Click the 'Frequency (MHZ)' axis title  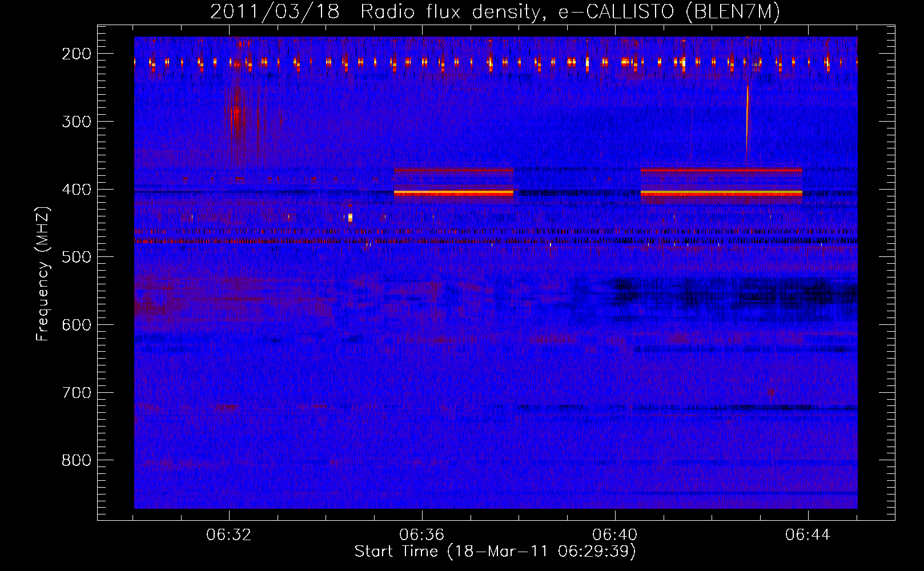point(43,274)
